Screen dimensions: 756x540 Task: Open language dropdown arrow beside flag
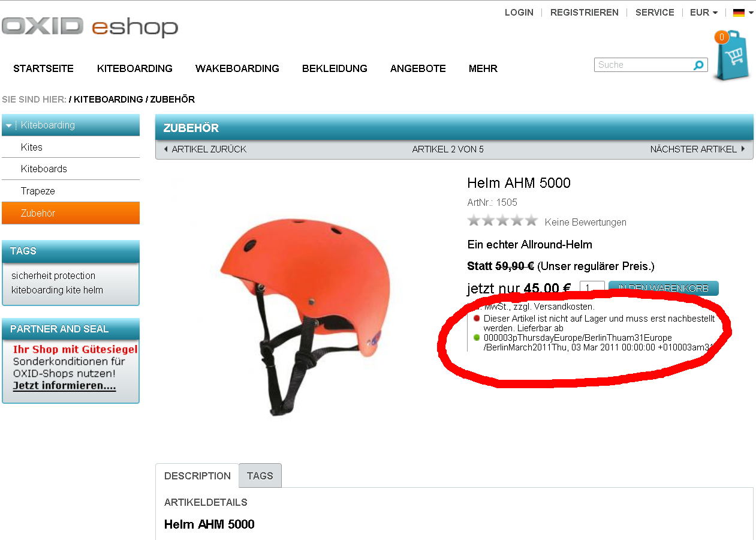click(x=751, y=13)
